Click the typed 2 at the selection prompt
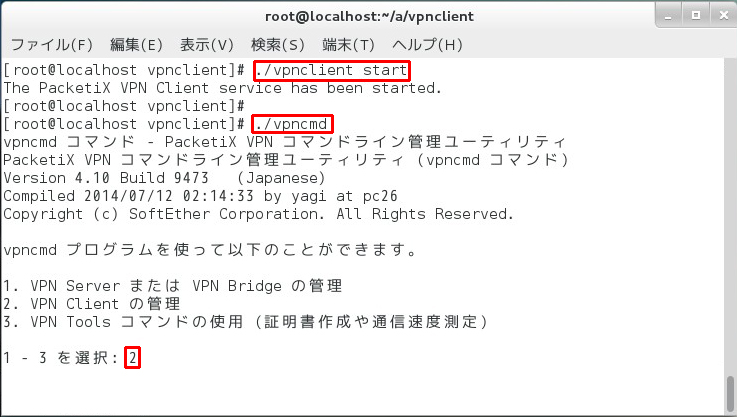The height and width of the screenshot is (417, 737). coord(133,357)
